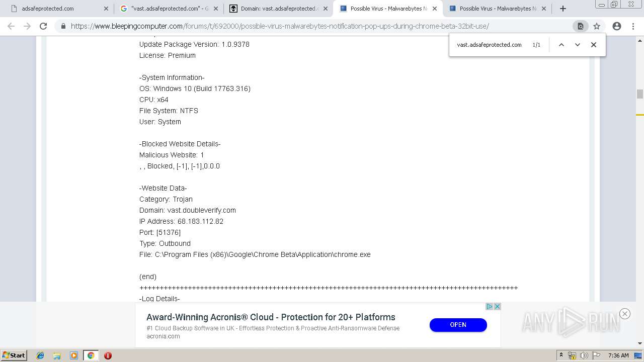Jump to previous find result
Image resolution: width=644 pixels, height=362 pixels.
pos(561,45)
